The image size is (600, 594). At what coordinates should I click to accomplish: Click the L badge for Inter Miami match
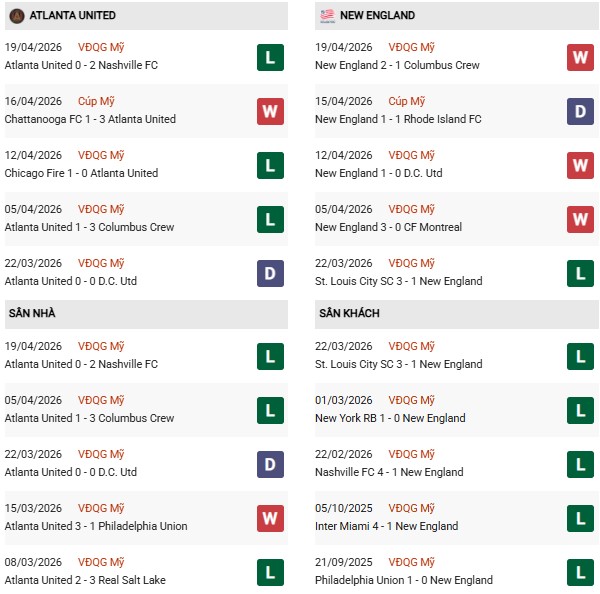pos(581,518)
